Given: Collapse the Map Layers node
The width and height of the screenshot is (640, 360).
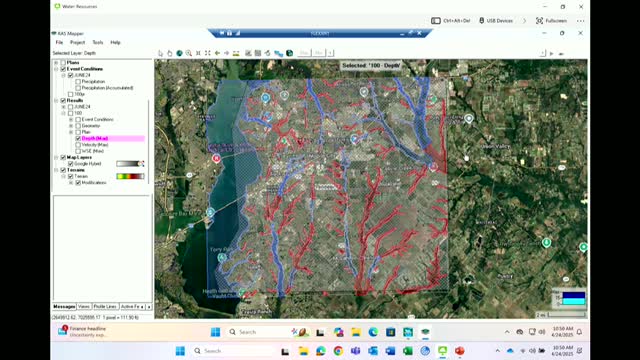Looking at the screenshot, I should (x=56, y=157).
